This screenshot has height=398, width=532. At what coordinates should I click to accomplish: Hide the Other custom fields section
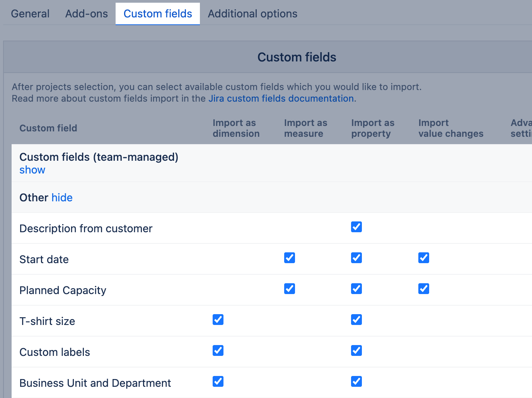[x=62, y=198]
